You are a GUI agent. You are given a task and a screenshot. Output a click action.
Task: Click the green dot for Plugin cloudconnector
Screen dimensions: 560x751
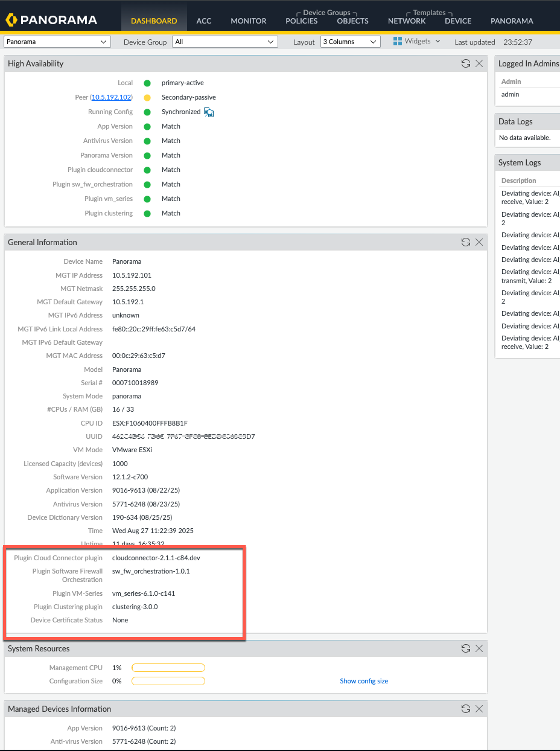coord(147,170)
